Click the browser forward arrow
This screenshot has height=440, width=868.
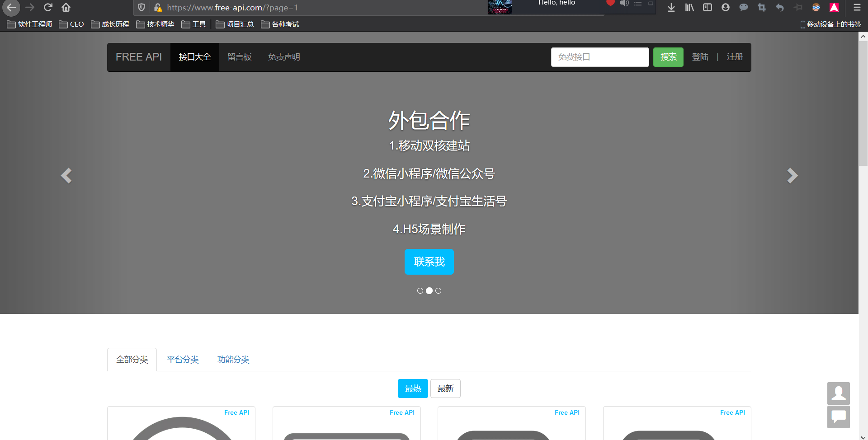coord(30,7)
